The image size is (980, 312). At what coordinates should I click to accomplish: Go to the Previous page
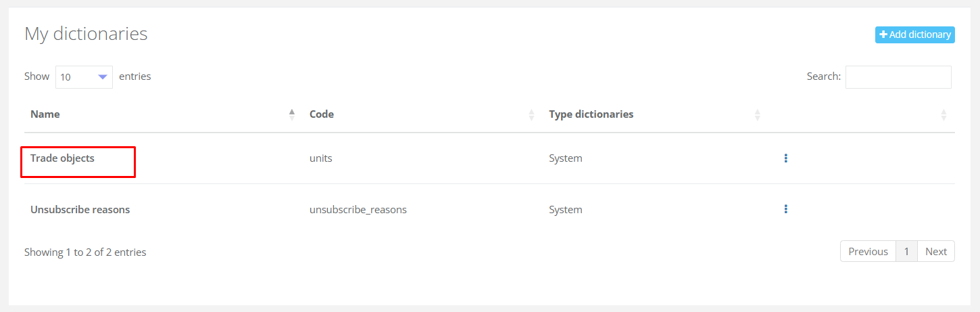point(868,252)
